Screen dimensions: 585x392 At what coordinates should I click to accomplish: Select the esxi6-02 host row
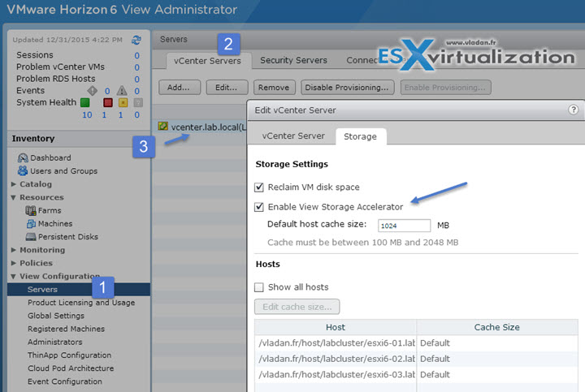[416, 359]
